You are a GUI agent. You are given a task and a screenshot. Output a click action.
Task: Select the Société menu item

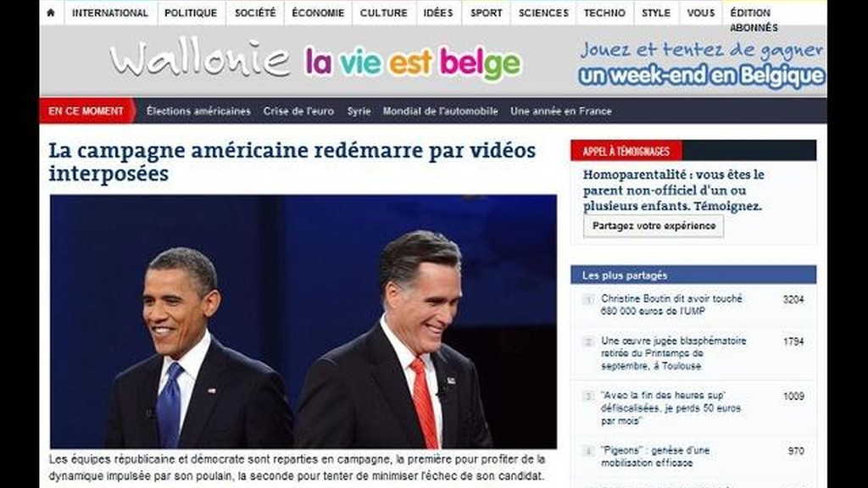255,13
